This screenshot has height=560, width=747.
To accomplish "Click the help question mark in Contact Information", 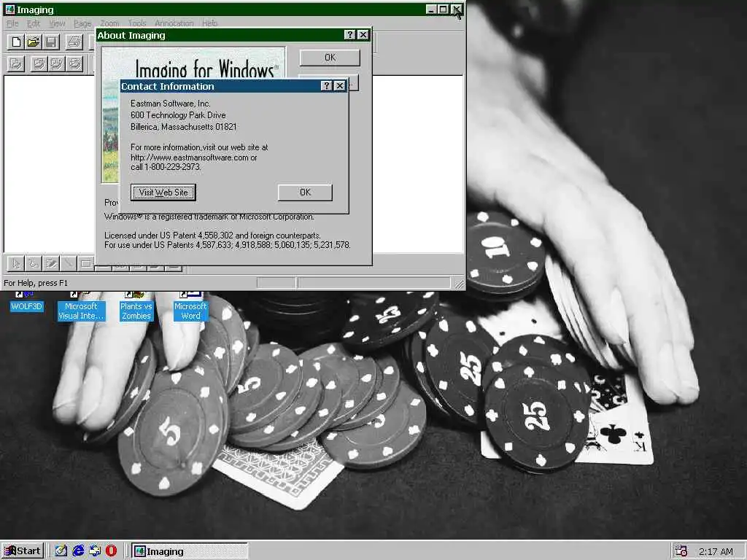I will [326, 86].
